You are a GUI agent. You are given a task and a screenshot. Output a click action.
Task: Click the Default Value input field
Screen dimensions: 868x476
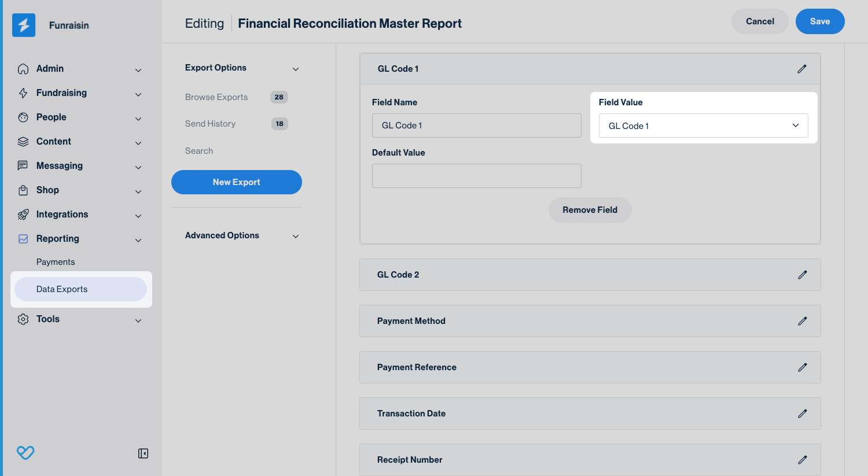(x=476, y=176)
